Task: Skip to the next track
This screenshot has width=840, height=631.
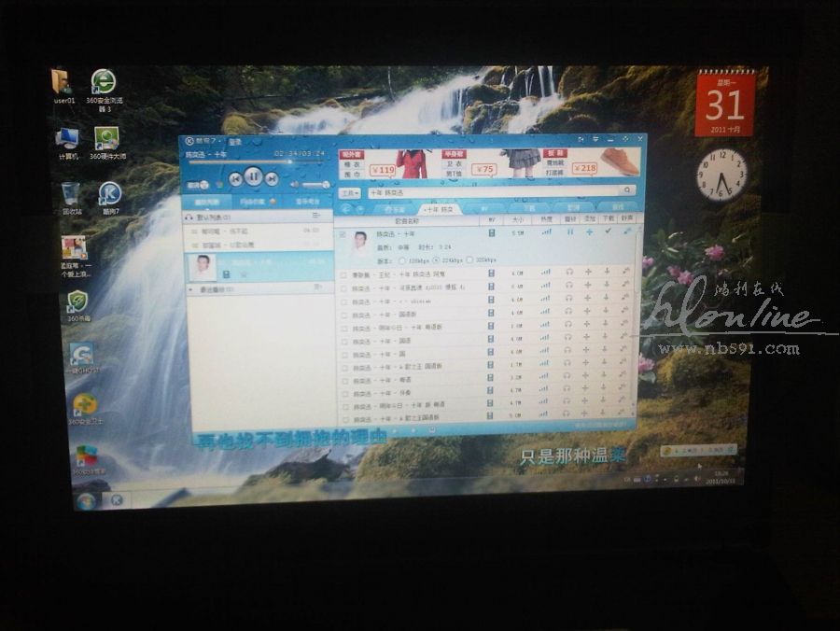Action: click(x=272, y=177)
